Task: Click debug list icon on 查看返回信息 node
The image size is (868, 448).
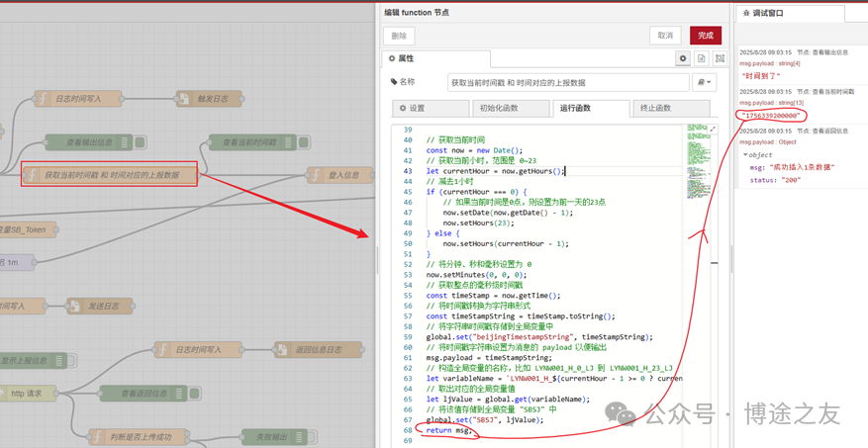Action: 179,394
